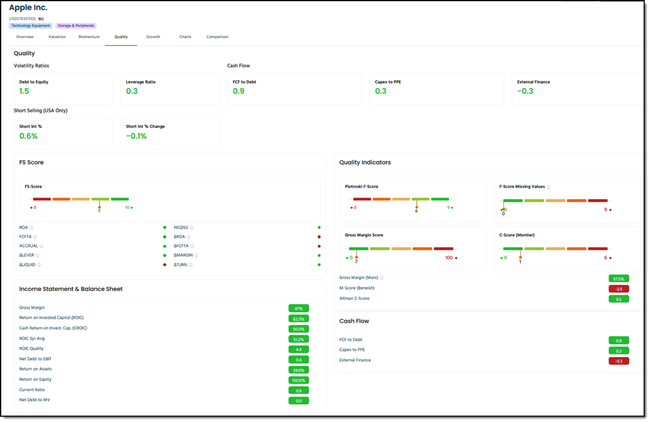Click the 'Net Debt to EBIT' label
The width and height of the screenshot is (650, 422).
(35, 359)
